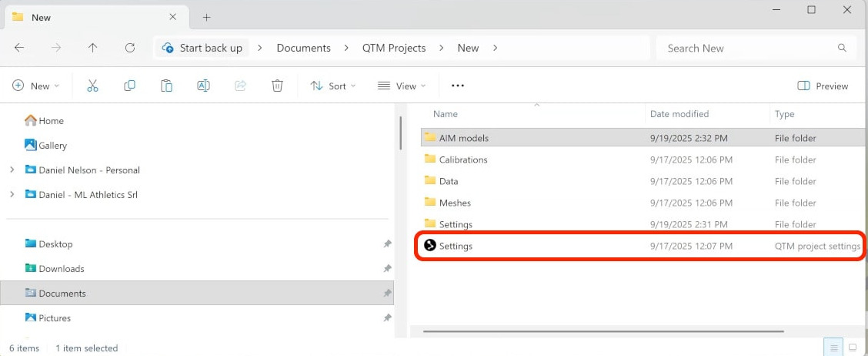
Task: Click '6 items' status bar text
Action: coord(25,348)
